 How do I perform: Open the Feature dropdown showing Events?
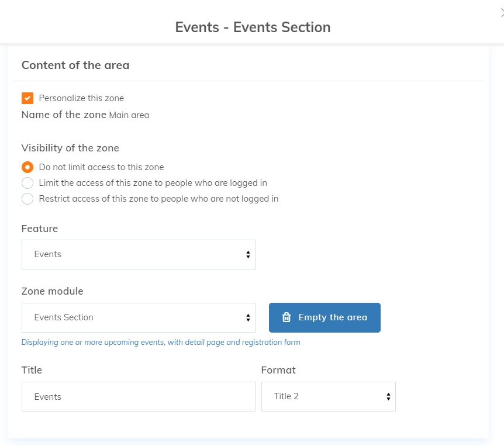138,254
